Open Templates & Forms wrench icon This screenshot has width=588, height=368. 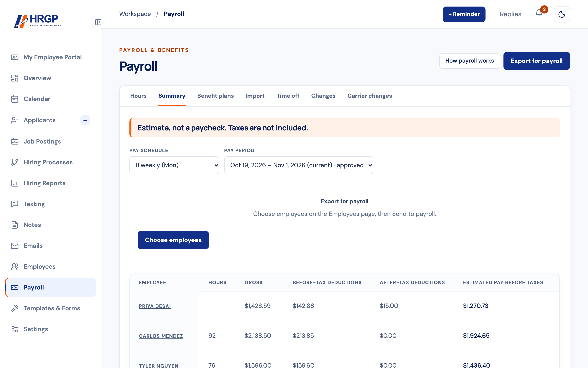(x=14, y=308)
